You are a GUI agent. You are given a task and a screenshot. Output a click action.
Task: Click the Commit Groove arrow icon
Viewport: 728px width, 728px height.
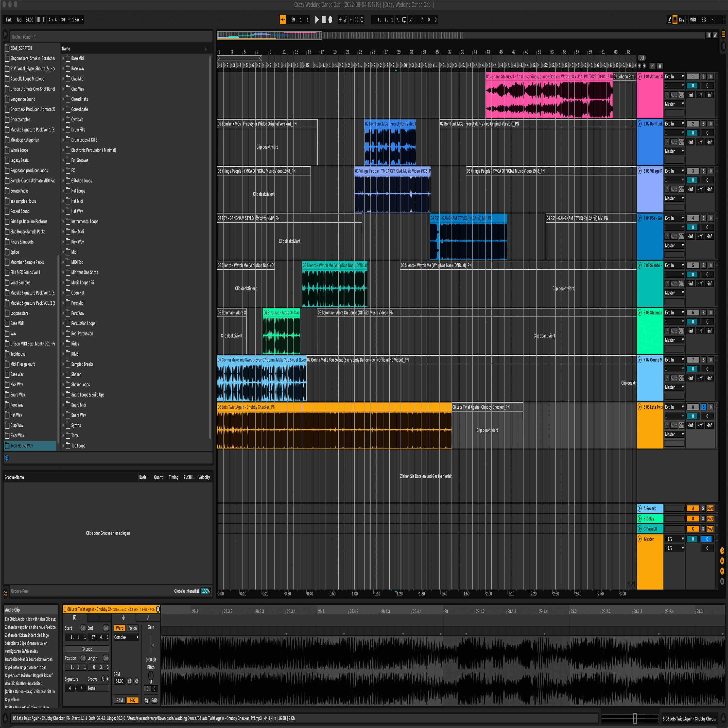[107, 679]
